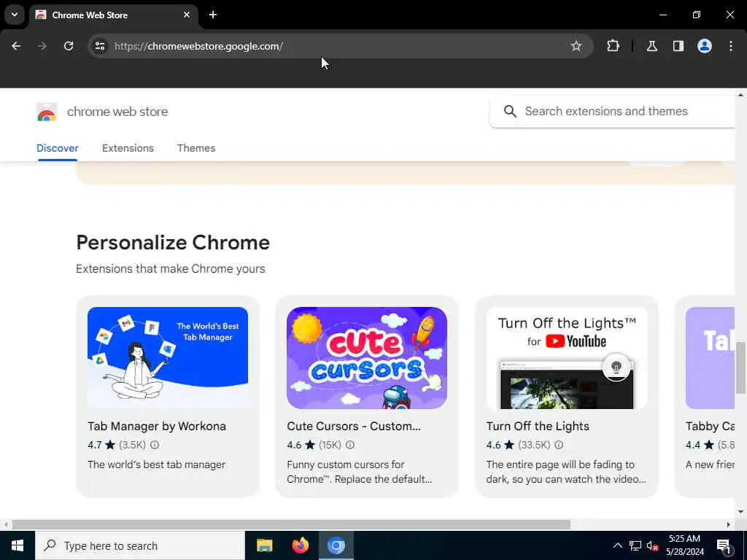Switch to the Themes tab
The image size is (747, 560).
click(196, 148)
